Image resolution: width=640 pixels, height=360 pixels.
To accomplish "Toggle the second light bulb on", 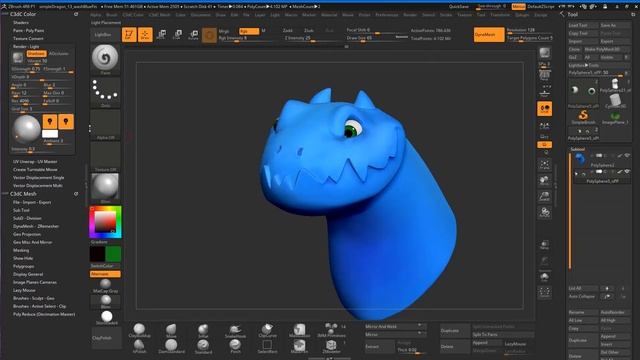I will click(x=66, y=122).
